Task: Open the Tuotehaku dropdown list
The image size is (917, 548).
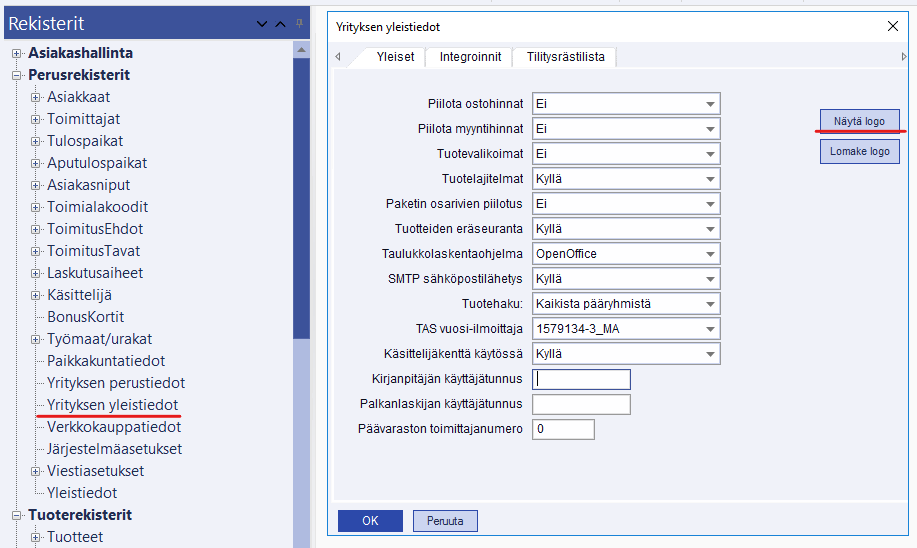Action: point(710,304)
